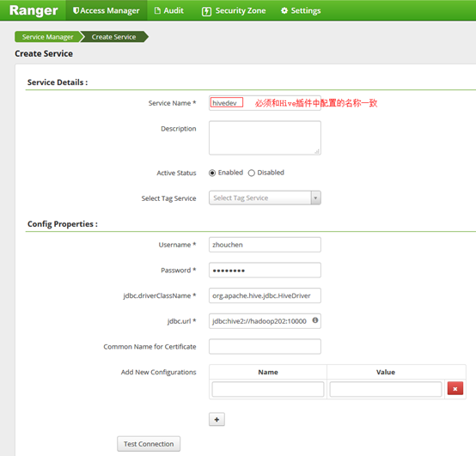Viewport: 476px width, 456px height.
Task: Click the jdbc.url info icon
Action: (x=315, y=320)
